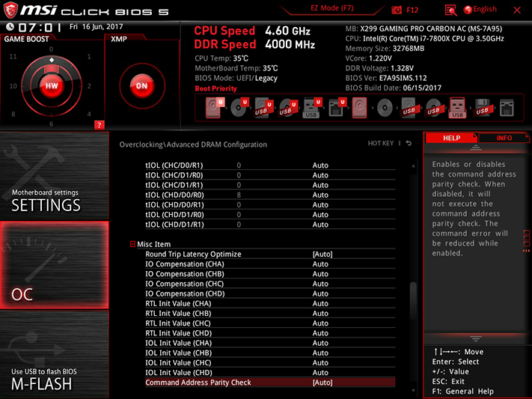The width and height of the screenshot is (532, 399).
Task: Select the UEFI optical drive boot priority icon
Action: click(239, 108)
